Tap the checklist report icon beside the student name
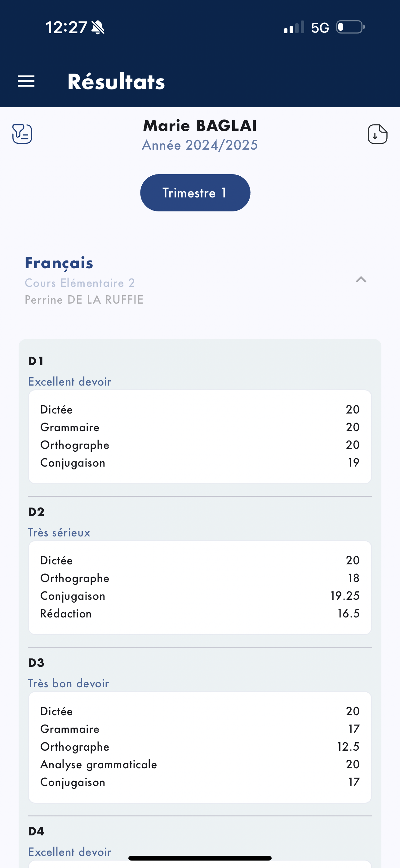 [22, 134]
